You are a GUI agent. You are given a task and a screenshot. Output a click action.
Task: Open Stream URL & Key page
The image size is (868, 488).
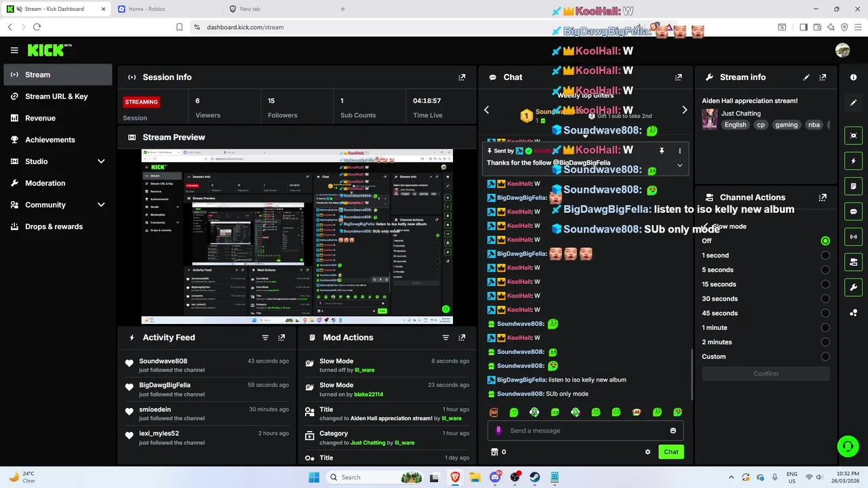point(58,96)
